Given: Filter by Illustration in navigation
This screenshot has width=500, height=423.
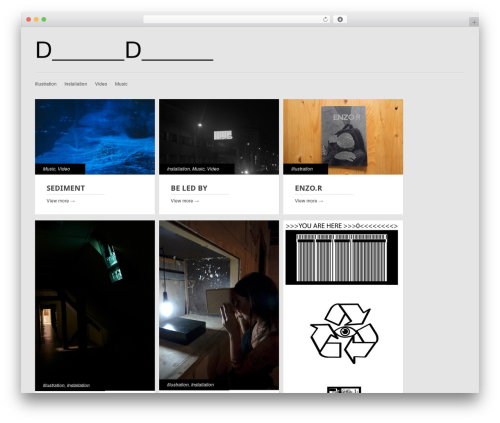Looking at the screenshot, I should click(46, 84).
